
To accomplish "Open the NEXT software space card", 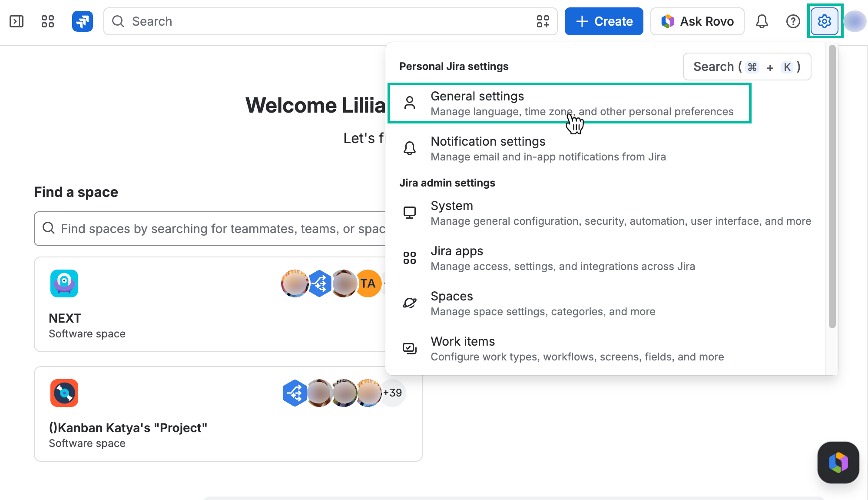I will (x=210, y=304).
